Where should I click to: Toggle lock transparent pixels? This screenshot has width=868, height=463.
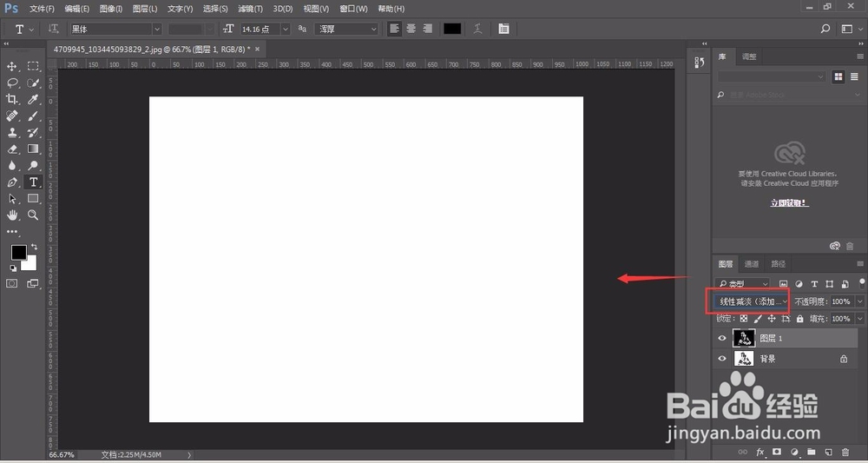(x=744, y=319)
